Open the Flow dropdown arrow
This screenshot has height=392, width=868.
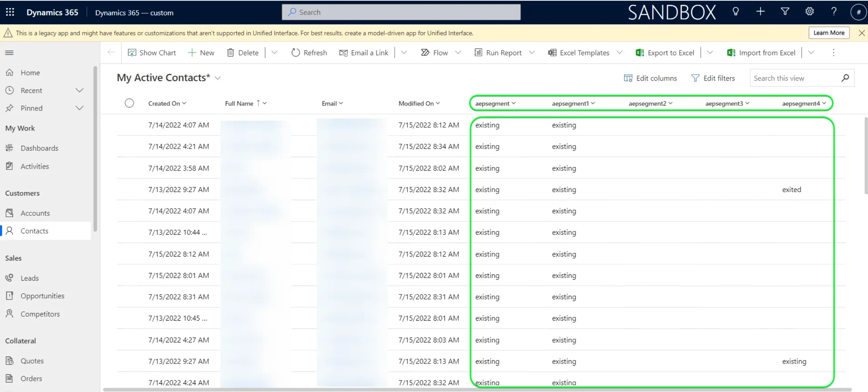458,53
